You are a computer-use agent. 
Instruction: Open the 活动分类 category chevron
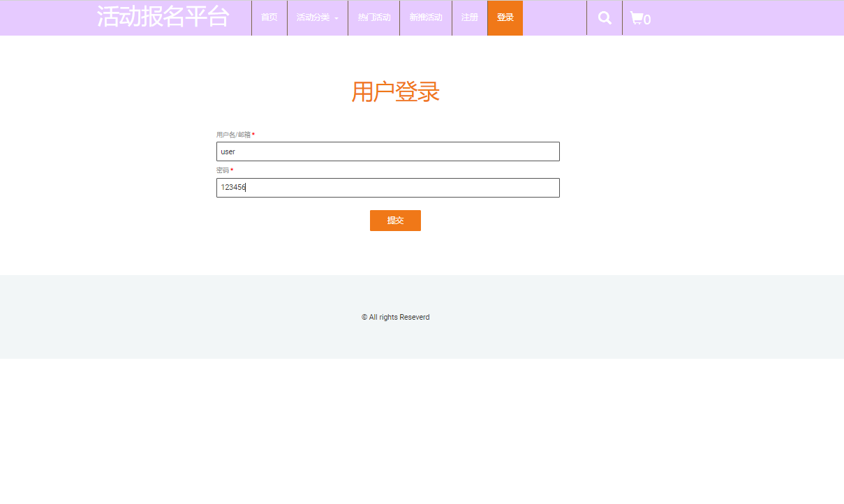[337, 20]
